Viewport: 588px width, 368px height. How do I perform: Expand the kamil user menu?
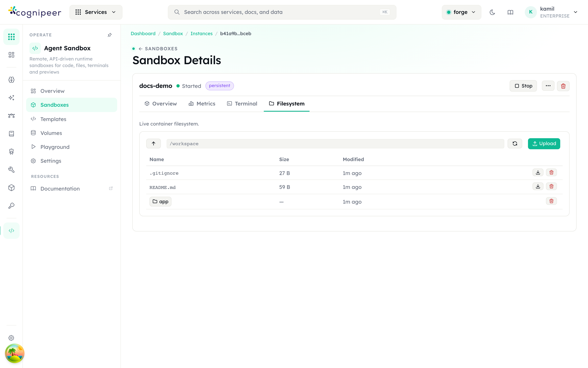tap(551, 12)
